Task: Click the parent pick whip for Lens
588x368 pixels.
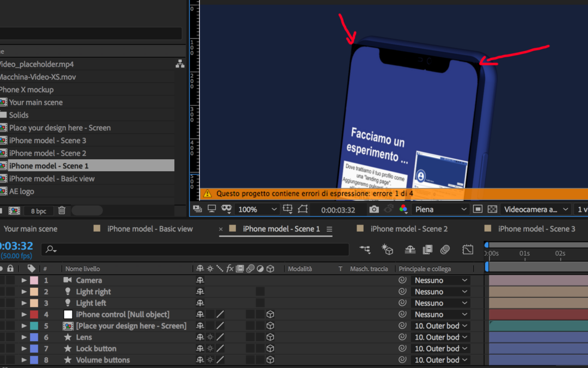Action: [x=402, y=337]
